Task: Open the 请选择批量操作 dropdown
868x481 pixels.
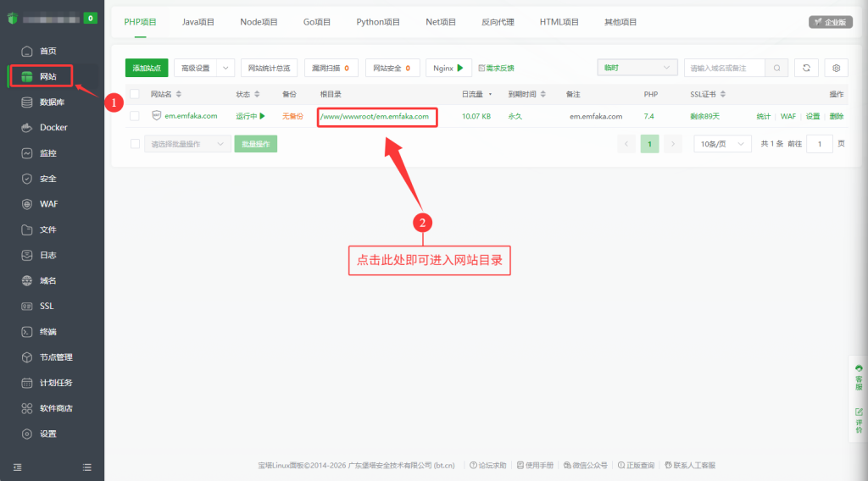Action: tap(187, 144)
